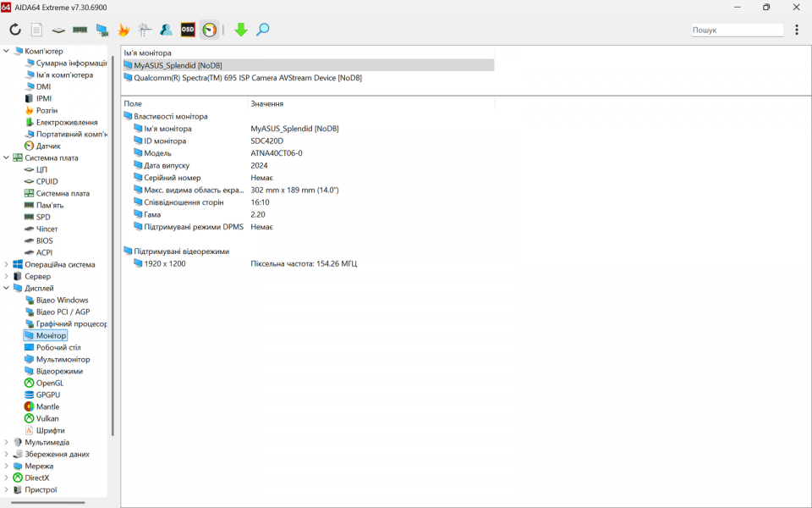Viewport: 812px width, 508px height.
Task: Expand the Пристрої tree node
Action: coord(6,490)
